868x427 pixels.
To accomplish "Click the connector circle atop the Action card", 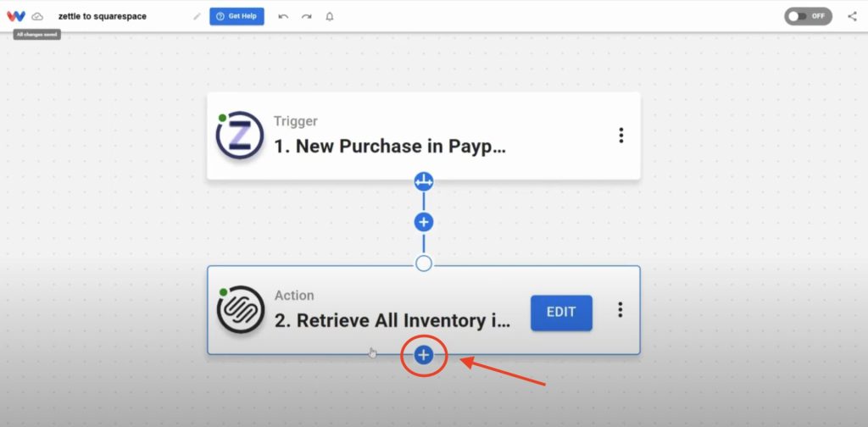I will pos(424,263).
